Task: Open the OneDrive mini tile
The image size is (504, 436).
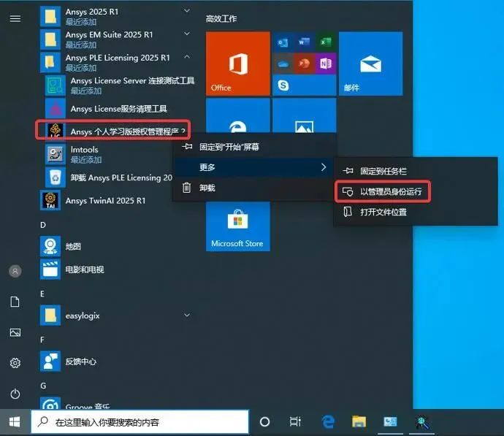Action: click(x=283, y=64)
